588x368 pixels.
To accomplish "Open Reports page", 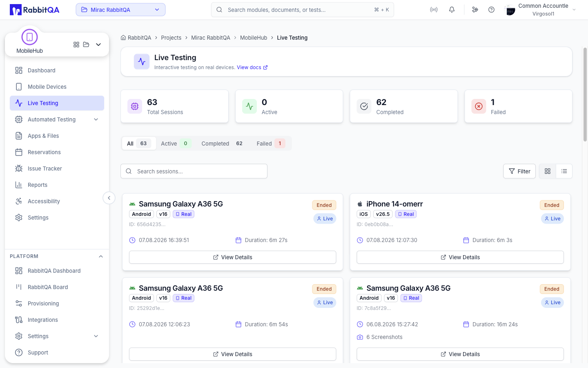I will click(57, 185).
